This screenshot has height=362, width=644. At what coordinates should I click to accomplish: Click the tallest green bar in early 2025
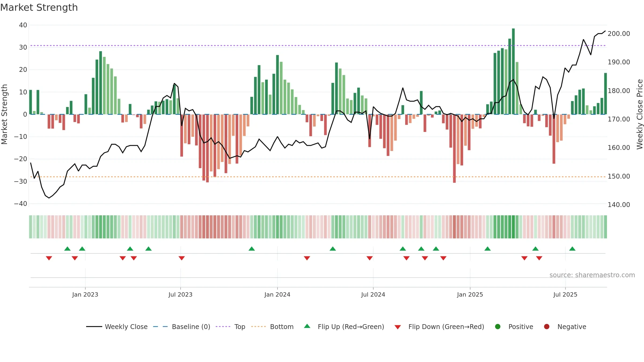point(513,71)
